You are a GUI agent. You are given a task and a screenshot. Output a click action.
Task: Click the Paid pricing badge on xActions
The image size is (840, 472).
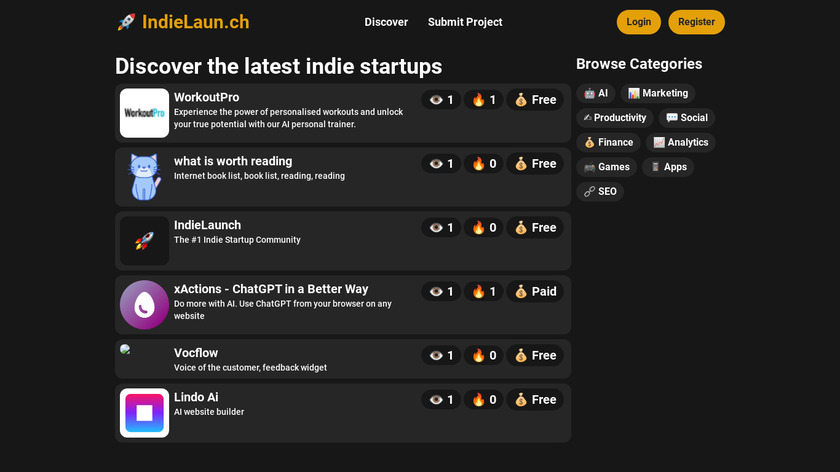pyautogui.click(x=535, y=292)
